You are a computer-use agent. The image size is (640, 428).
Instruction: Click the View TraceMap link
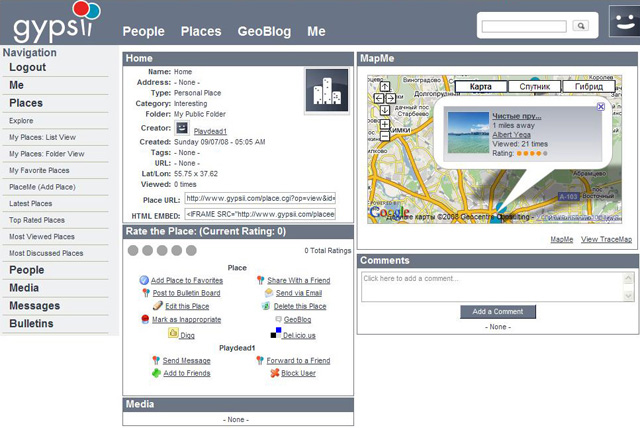[x=606, y=240]
